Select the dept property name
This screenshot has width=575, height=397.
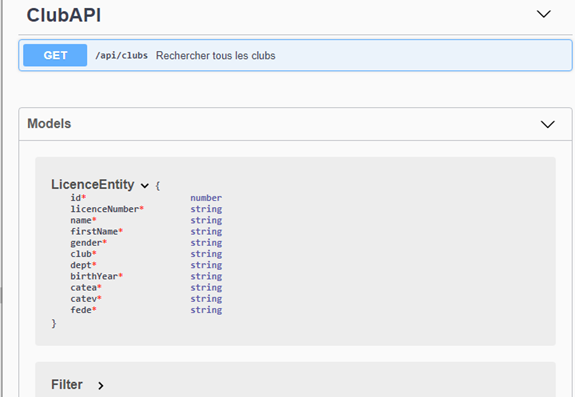(x=81, y=265)
